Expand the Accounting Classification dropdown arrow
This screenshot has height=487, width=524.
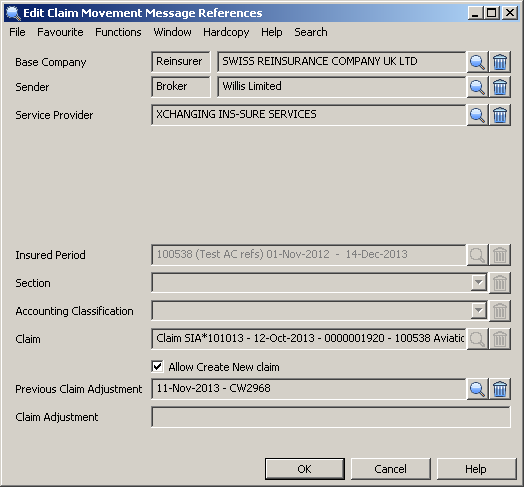479,311
